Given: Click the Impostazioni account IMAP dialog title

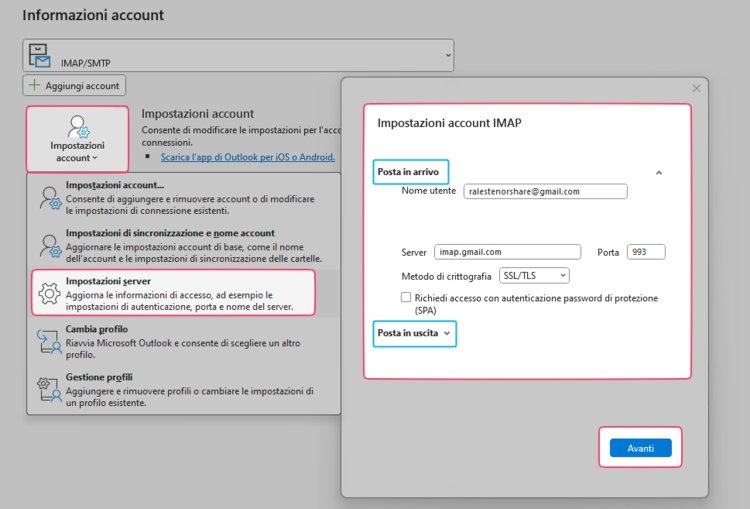Looking at the screenshot, I should (449, 123).
